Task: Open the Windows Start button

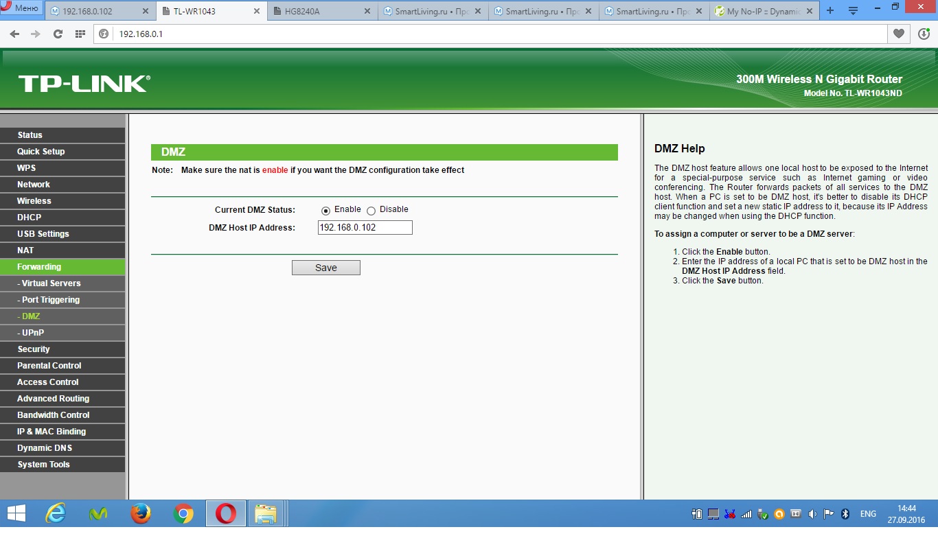Action: (x=16, y=513)
